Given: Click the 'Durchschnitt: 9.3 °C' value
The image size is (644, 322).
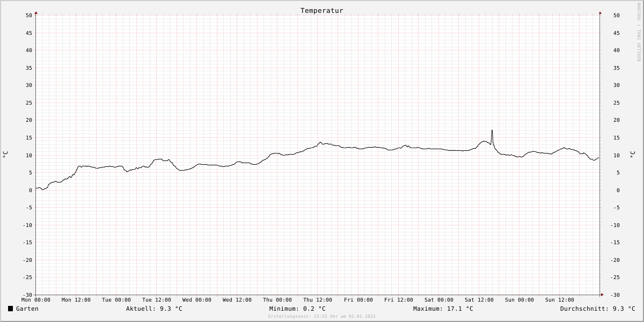Looking at the screenshot, I should click(597, 309).
